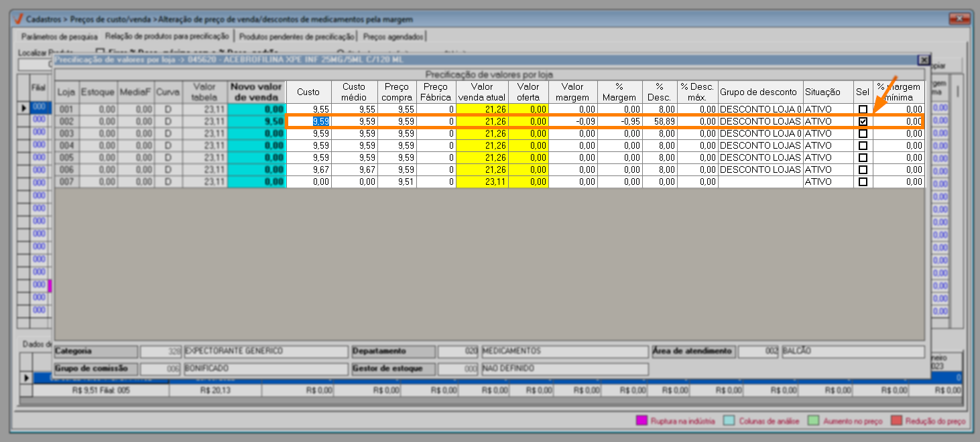Click the Grupo de comissão code field 006
Image resolution: width=980 pixels, height=442 pixels.
point(161,370)
